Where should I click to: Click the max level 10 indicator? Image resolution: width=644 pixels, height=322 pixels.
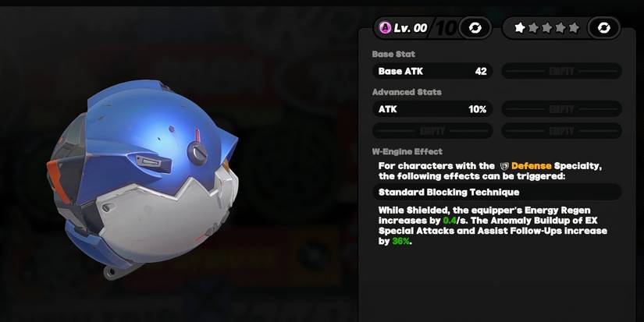[x=446, y=28]
